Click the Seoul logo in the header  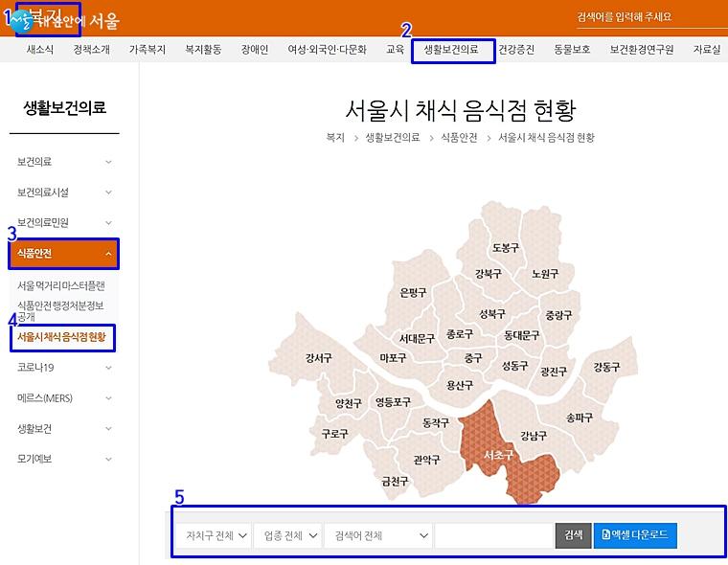point(22,19)
